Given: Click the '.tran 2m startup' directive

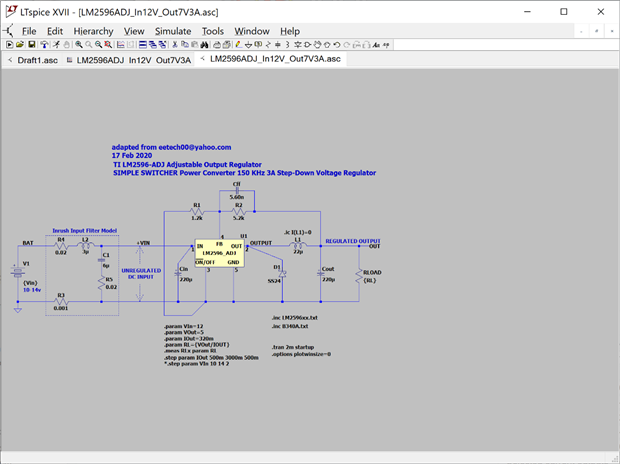Looking at the screenshot, I should (293, 347).
